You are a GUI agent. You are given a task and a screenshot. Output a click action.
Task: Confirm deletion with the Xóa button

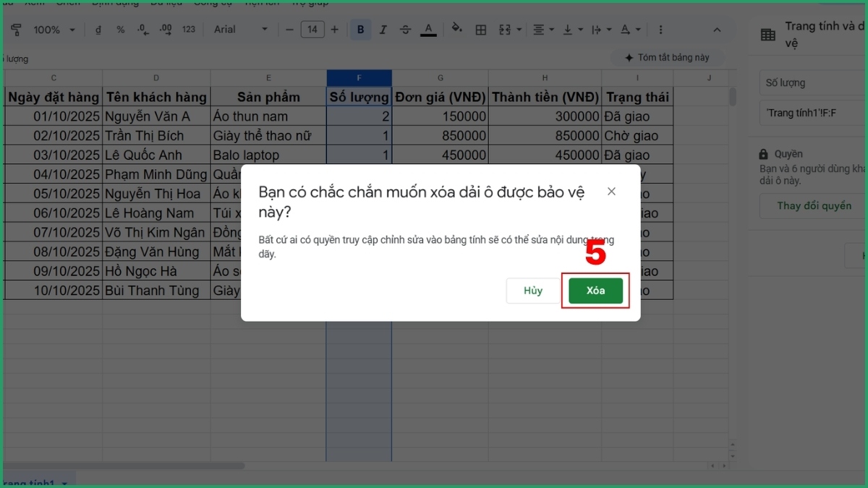coord(595,290)
